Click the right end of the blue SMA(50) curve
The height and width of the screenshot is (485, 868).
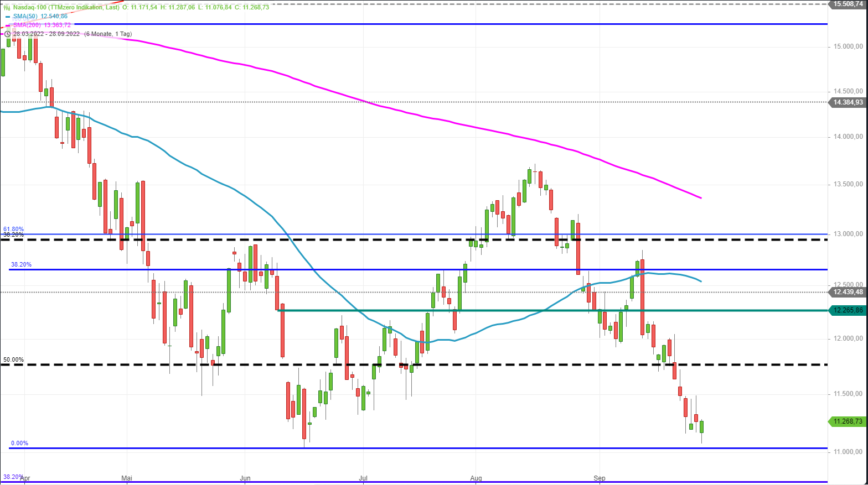700,281
